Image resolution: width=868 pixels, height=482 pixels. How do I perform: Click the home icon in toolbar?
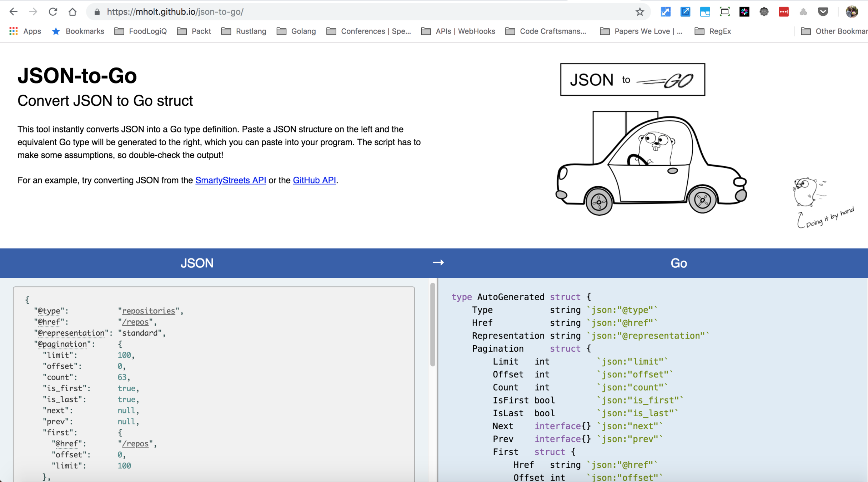tap(72, 12)
